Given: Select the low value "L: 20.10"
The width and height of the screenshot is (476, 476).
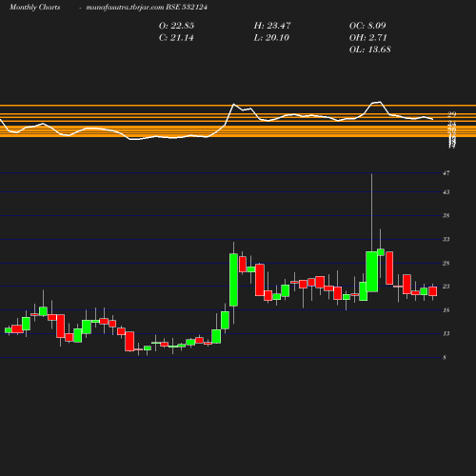Looking at the screenshot, I should (271, 38).
